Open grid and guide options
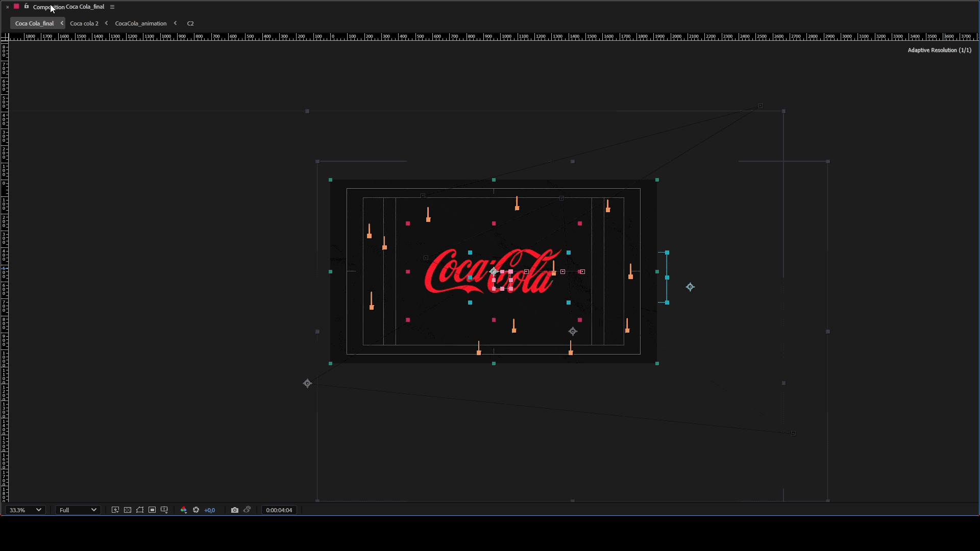This screenshot has width=980, height=551. coord(164,510)
